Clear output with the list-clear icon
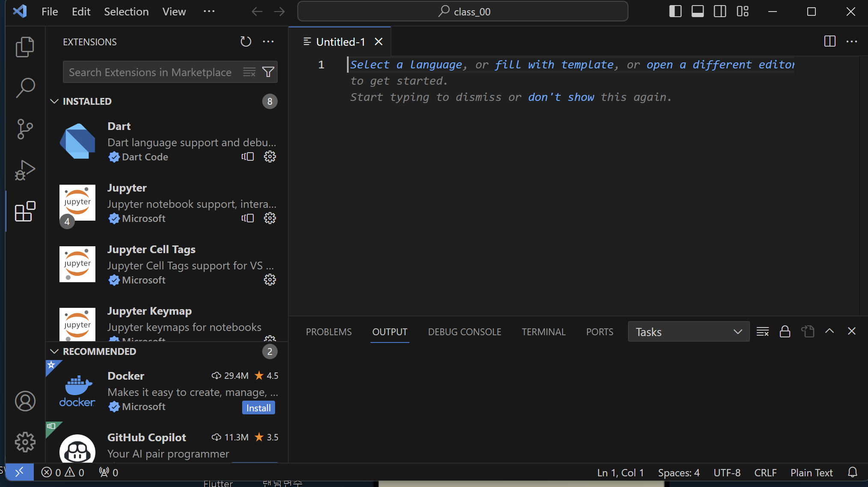The width and height of the screenshot is (868, 487). tap(762, 331)
